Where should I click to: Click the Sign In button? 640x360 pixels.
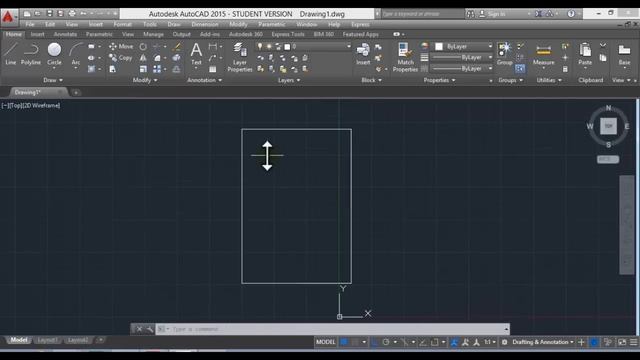coord(492,14)
